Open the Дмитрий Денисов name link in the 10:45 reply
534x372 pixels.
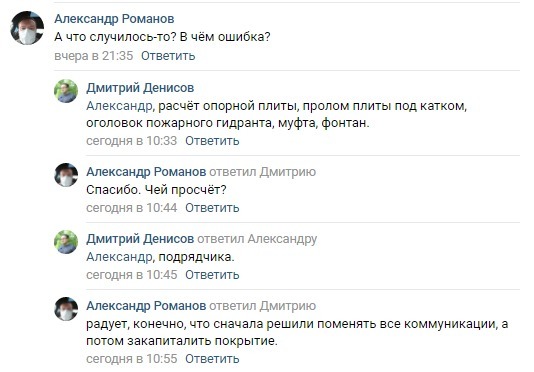click(x=140, y=239)
